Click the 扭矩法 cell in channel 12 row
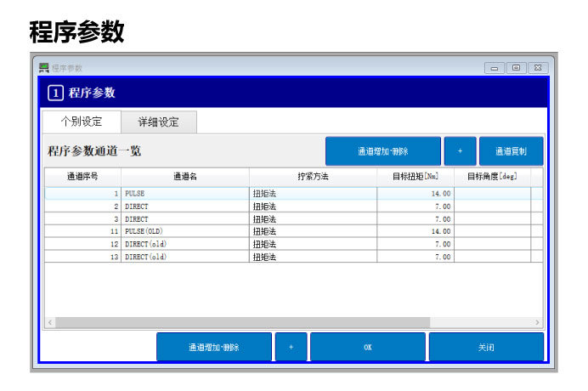588x391 pixels. tap(314, 244)
